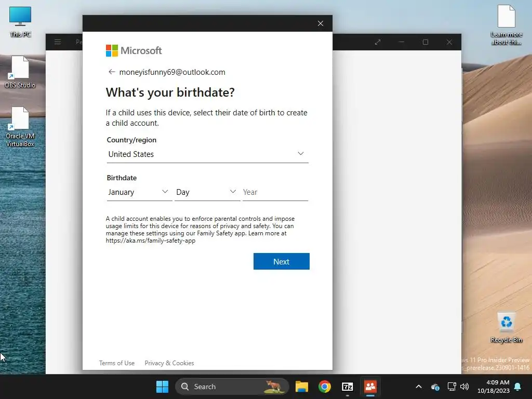The image size is (532, 399).
Task: Click the moneyisfunny69@outlook.com email text
Action: [x=172, y=72]
